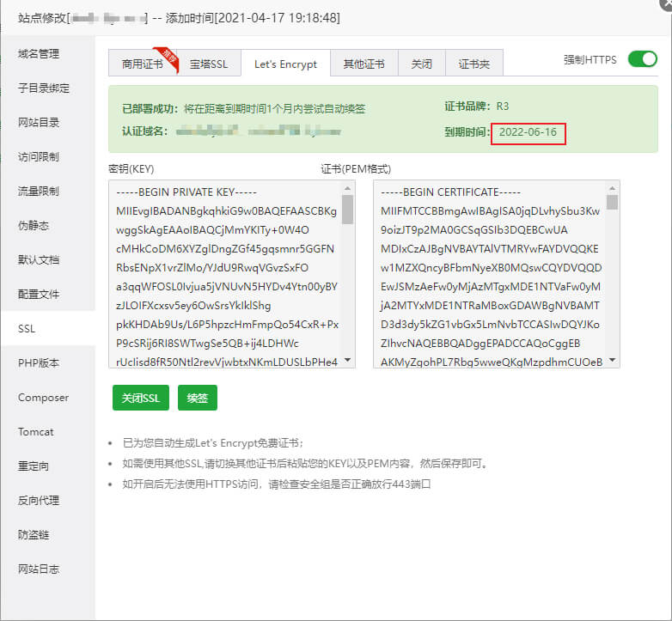Click the 关闭SSL button
The width and height of the screenshot is (672, 621).
pos(140,399)
